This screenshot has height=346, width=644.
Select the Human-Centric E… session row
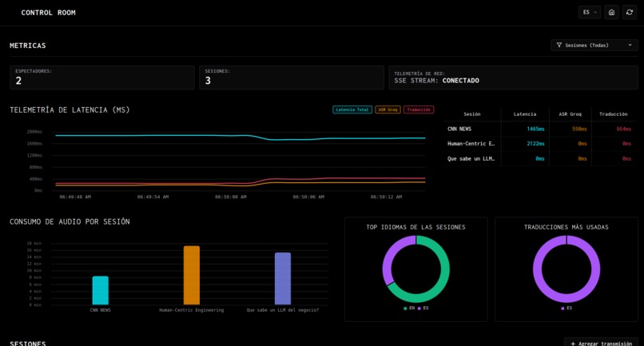click(540, 144)
